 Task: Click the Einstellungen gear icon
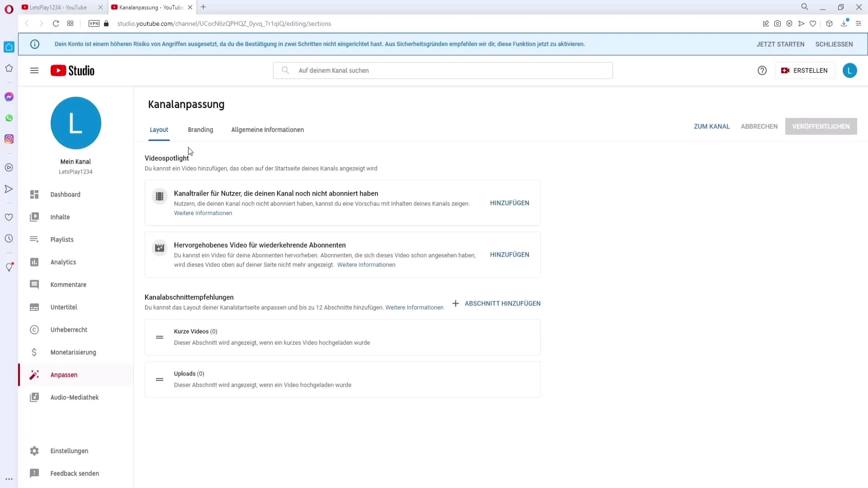(x=34, y=450)
